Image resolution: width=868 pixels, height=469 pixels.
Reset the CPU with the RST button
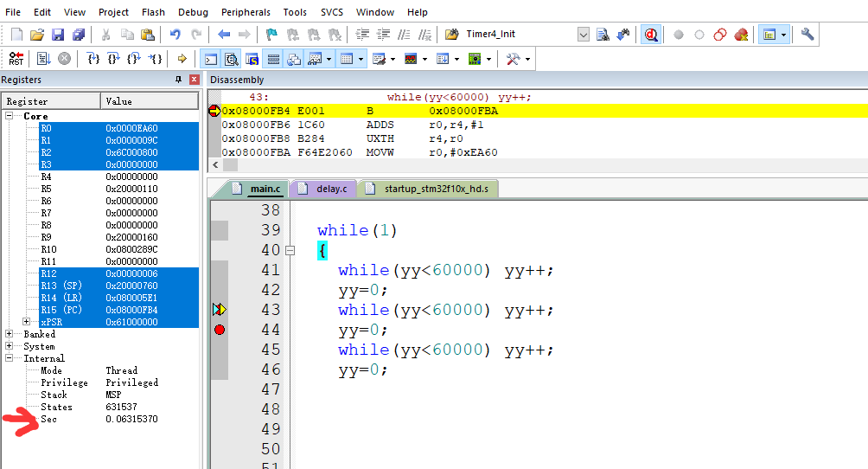pyautogui.click(x=16, y=58)
